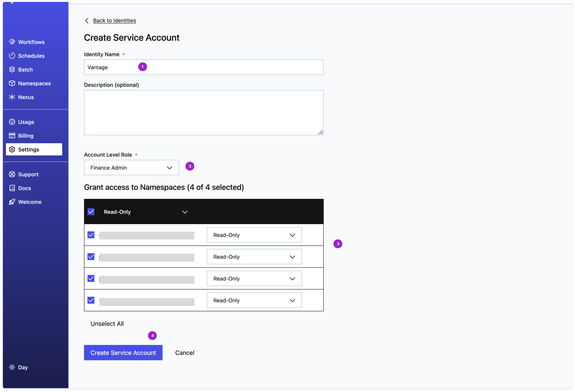
Task: Click the Welcome rocket icon
Action: pos(12,202)
